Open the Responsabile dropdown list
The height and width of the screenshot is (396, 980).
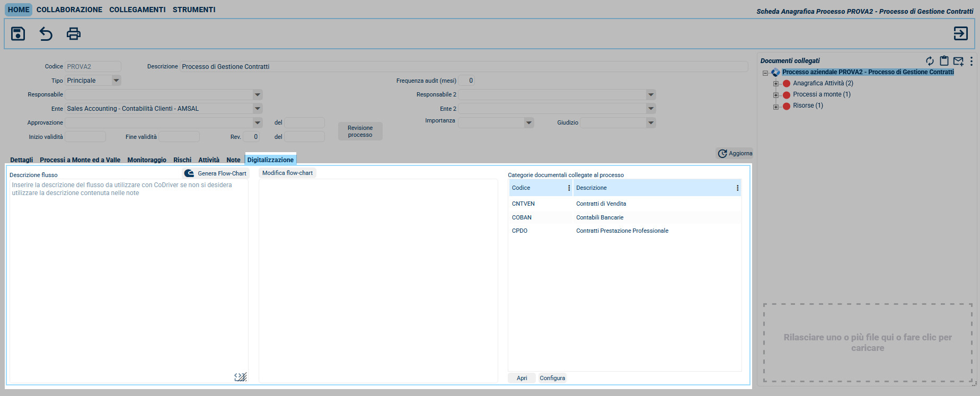[258, 95]
